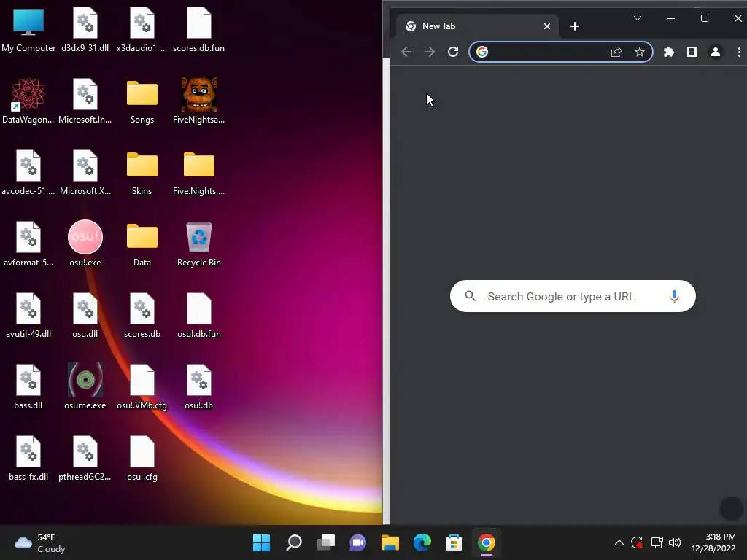Go back in Chrome navigation

tap(406, 52)
